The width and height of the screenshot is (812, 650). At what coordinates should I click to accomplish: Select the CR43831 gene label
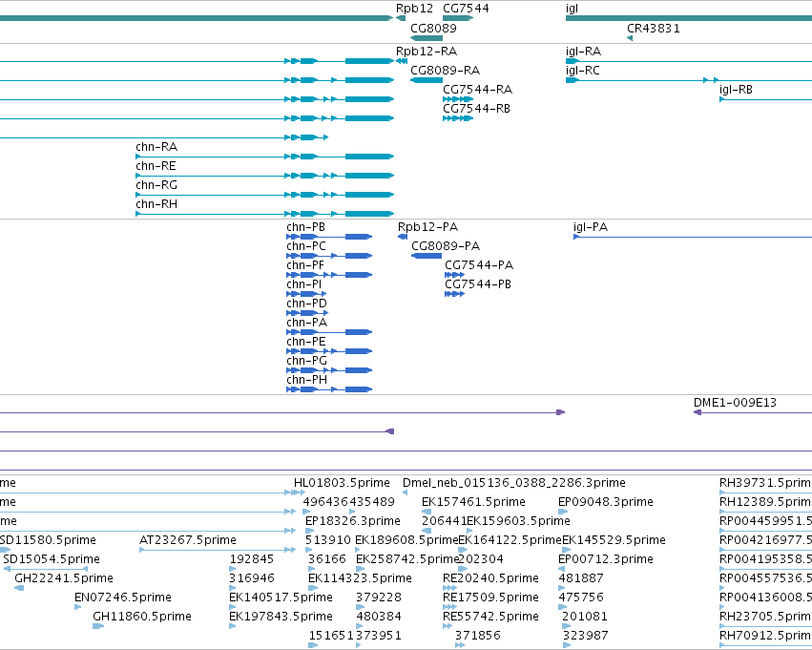click(x=653, y=28)
